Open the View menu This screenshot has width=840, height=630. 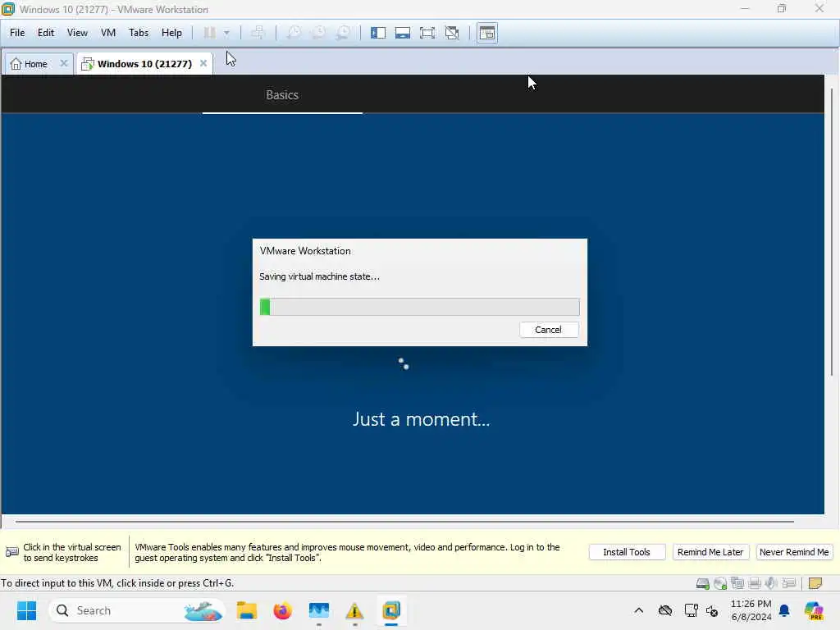(77, 33)
